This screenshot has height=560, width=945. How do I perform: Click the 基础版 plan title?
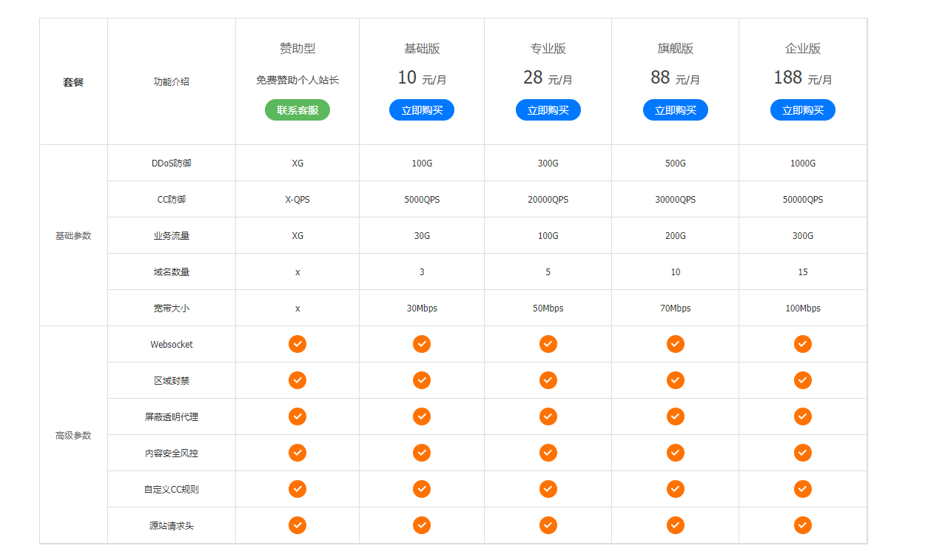422,49
